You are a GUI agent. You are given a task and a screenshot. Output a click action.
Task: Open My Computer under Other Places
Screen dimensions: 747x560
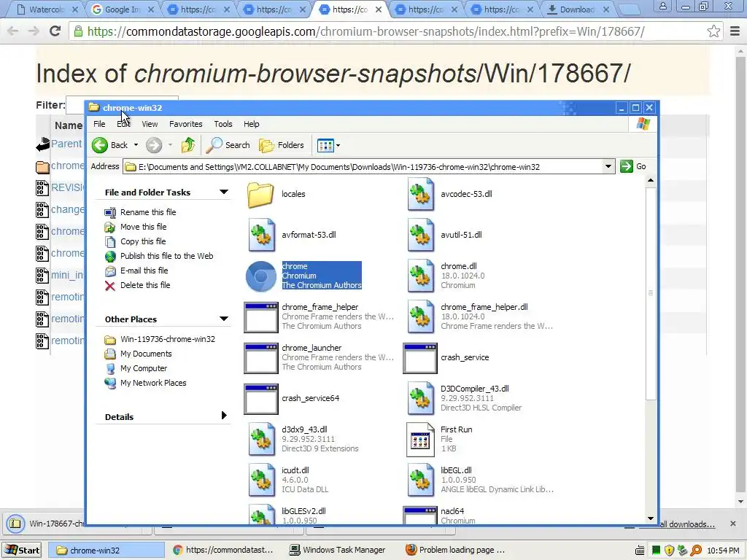(144, 368)
